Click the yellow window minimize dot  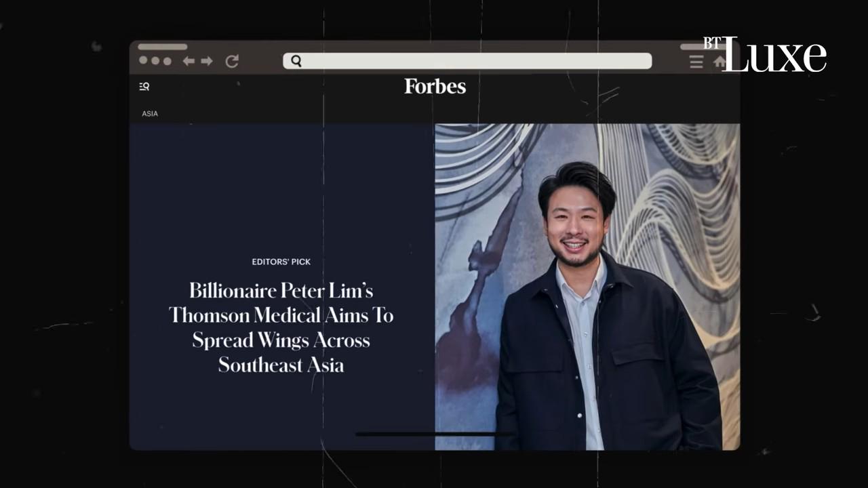tap(155, 61)
